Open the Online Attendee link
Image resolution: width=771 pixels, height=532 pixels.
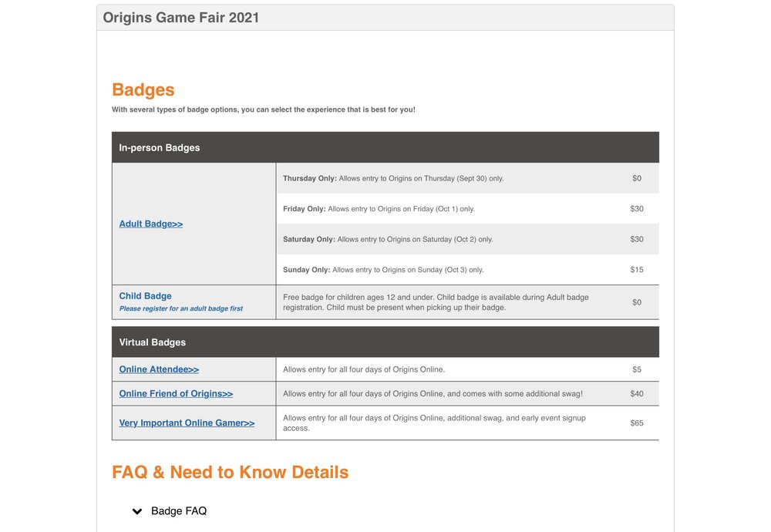tap(159, 369)
